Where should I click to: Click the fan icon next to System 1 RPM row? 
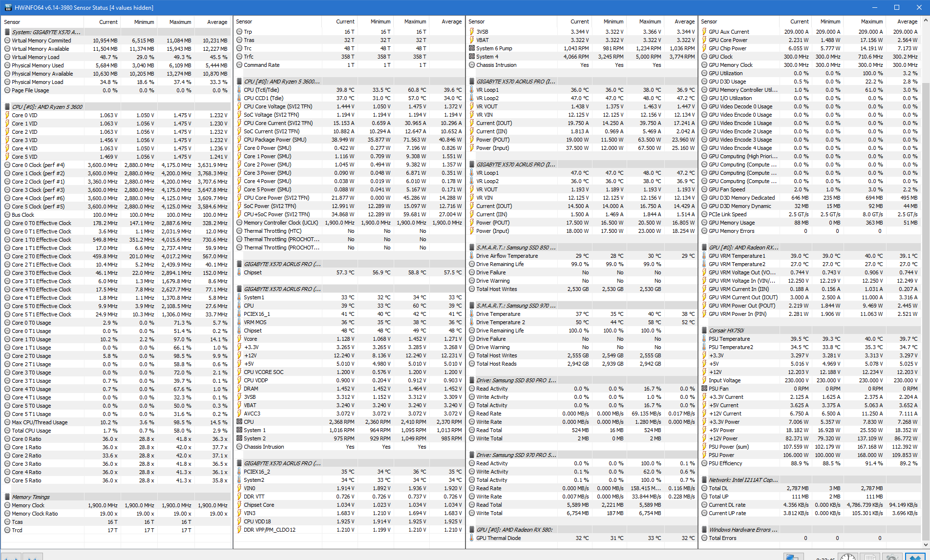click(239, 430)
